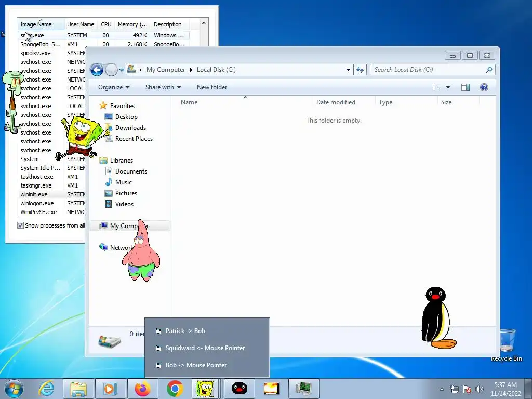Image resolution: width=532 pixels, height=399 pixels.
Task: Sort by Date modified column header
Action: (x=344, y=102)
